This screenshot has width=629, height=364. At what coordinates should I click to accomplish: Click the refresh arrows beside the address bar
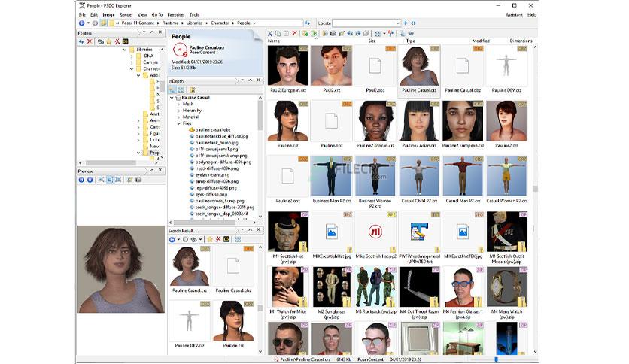click(307, 23)
